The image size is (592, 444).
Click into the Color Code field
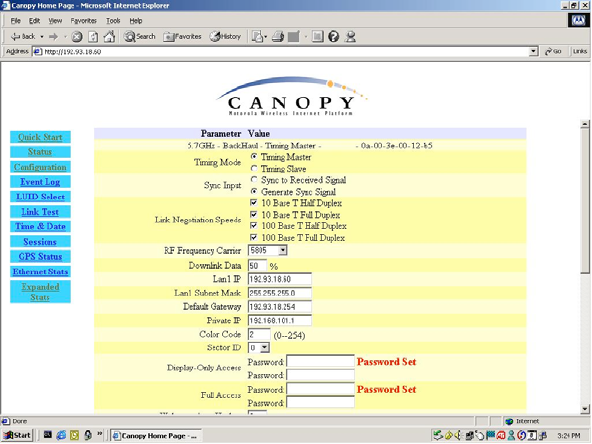click(259, 334)
